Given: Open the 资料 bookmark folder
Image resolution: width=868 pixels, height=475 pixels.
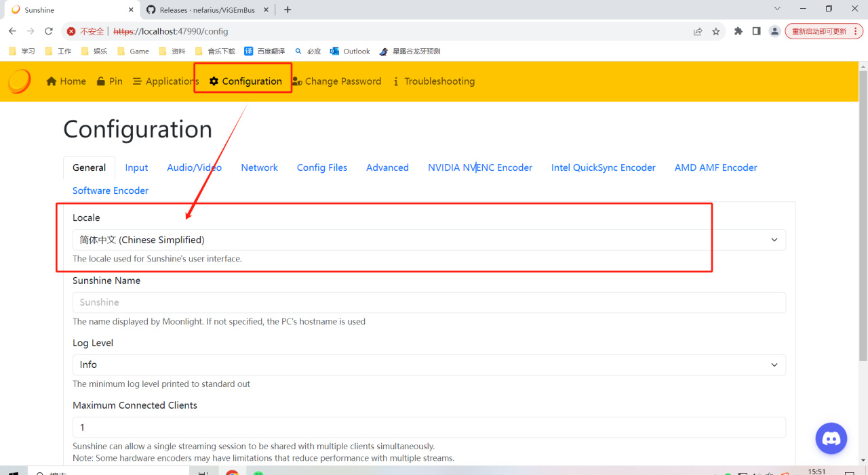Looking at the screenshot, I should [x=172, y=51].
